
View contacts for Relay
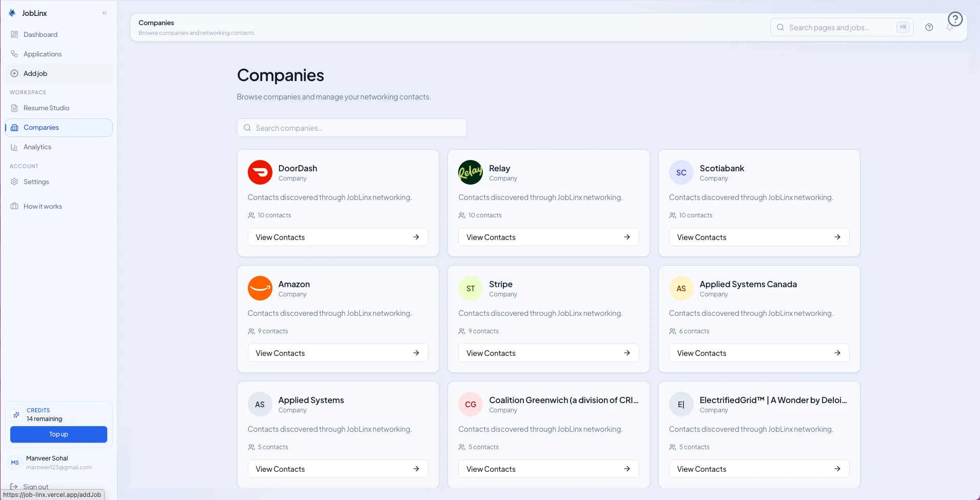(x=548, y=237)
